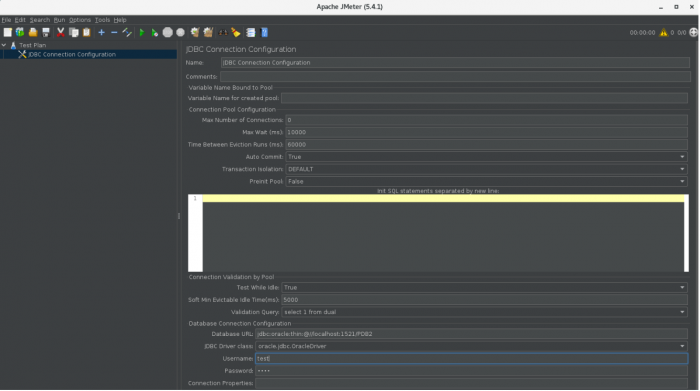Open the Edit menu

pos(20,20)
